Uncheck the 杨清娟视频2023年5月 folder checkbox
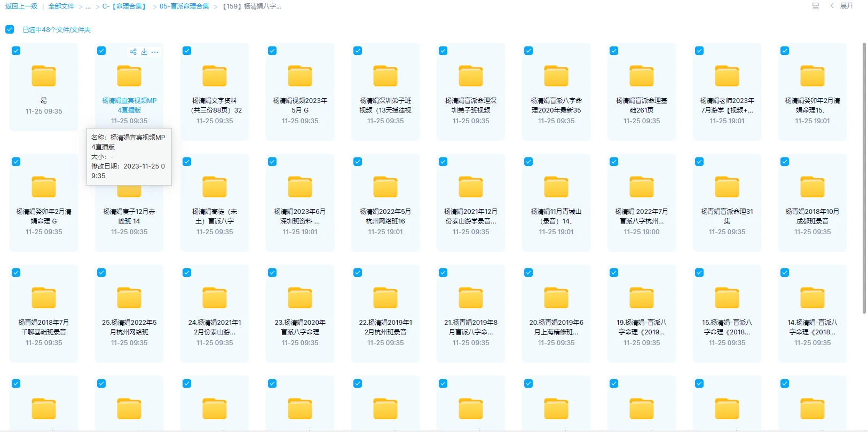Viewport: 868px width, 432px height. 272,51
